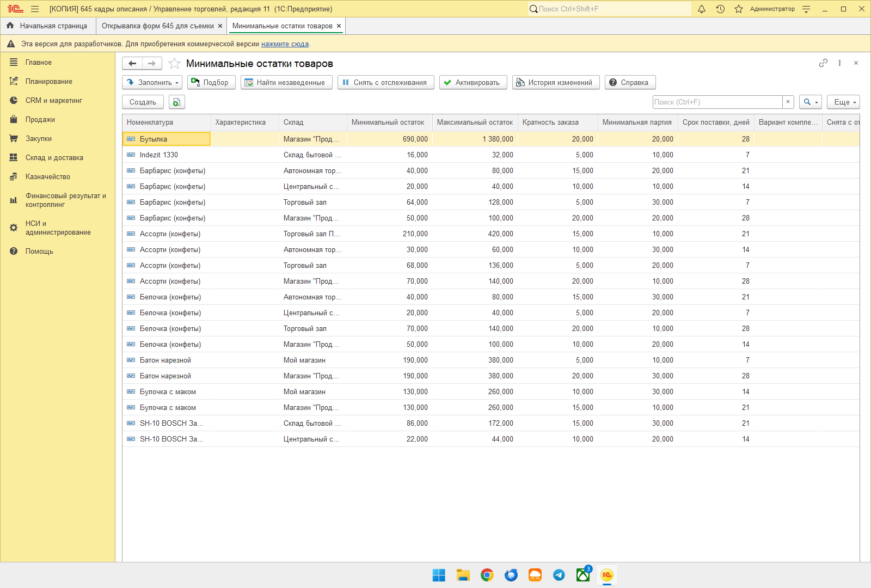Close the Минимальные остатки товаров tab
The image size is (871, 588).
click(x=339, y=26)
